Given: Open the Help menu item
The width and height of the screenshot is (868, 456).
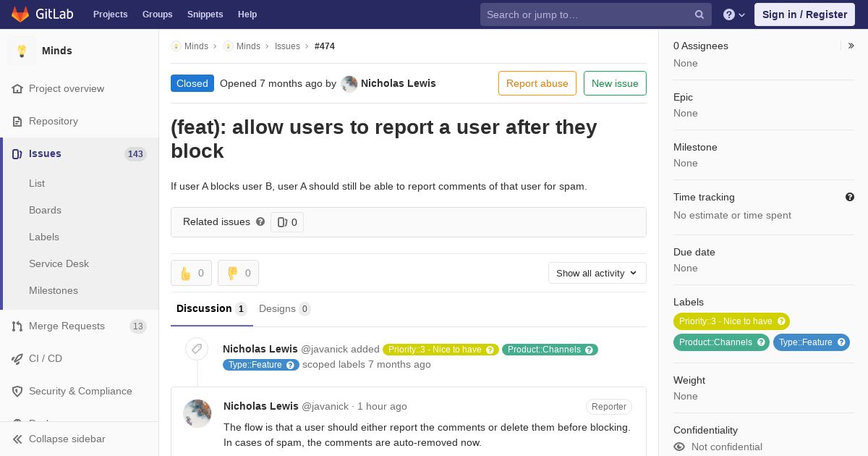Looking at the screenshot, I should (247, 14).
